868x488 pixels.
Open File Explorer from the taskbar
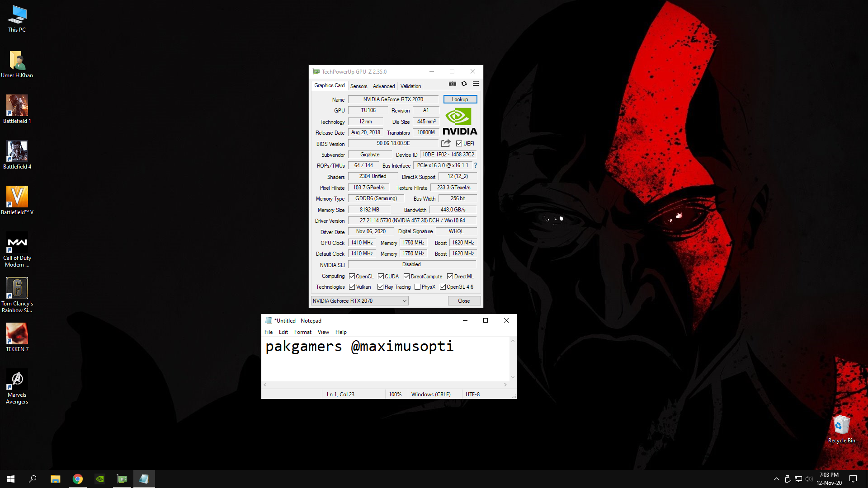click(x=55, y=479)
